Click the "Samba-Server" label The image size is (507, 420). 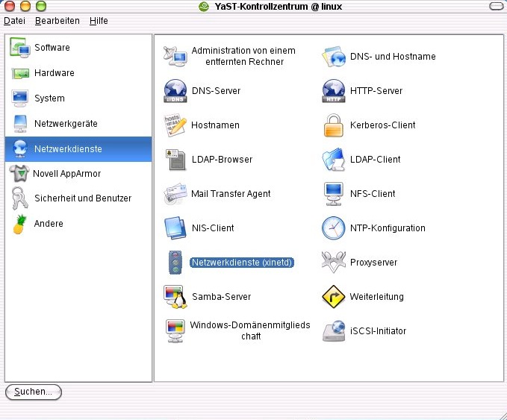pyautogui.click(x=222, y=297)
